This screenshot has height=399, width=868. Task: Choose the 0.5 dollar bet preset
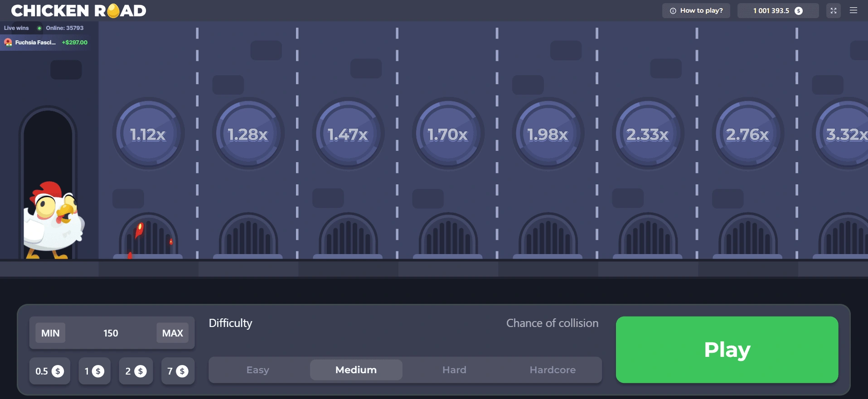[49, 371]
